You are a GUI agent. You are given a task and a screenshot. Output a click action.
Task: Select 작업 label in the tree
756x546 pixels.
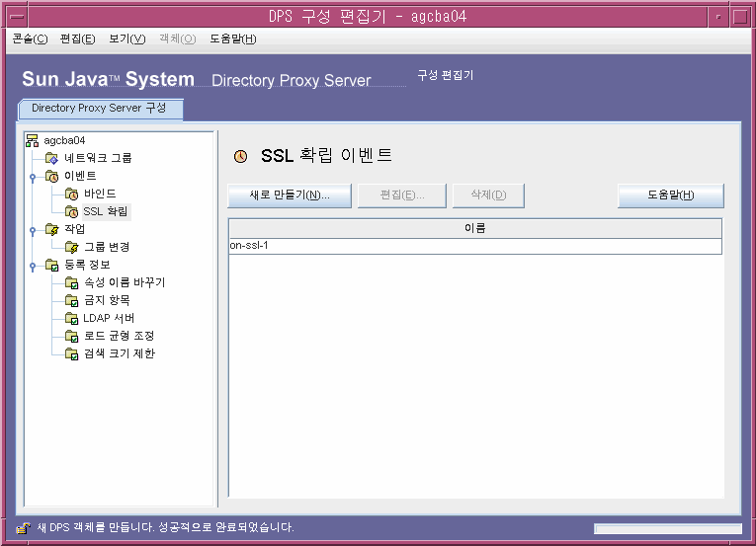[x=75, y=229]
